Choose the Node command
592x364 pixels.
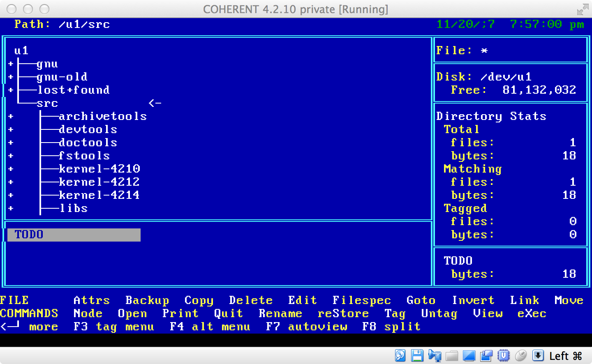pyautogui.click(x=88, y=313)
